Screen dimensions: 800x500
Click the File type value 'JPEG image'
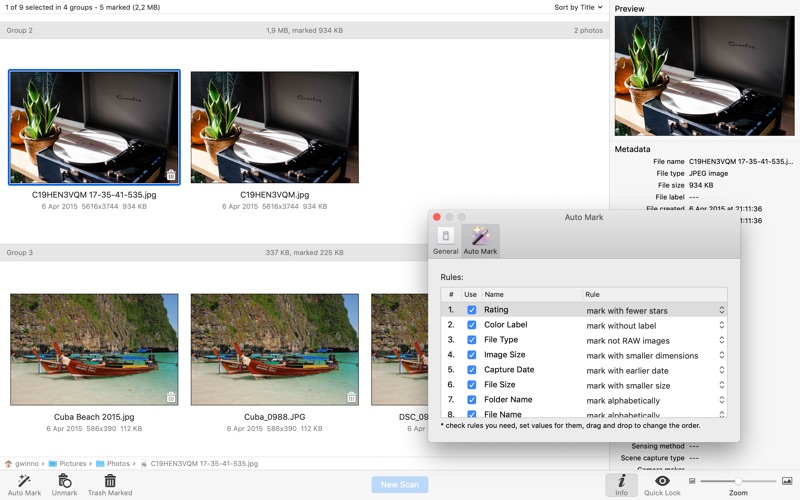pyautogui.click(x=708, y=173)
